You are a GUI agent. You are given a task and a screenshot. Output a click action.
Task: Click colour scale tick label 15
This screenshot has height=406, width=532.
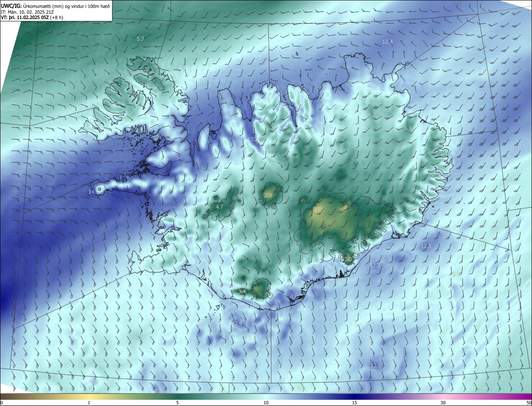pos(355,403)
